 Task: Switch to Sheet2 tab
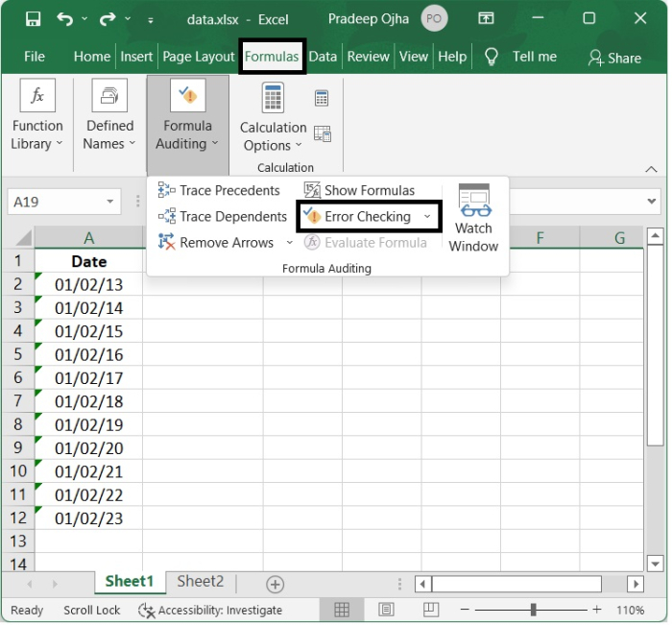coord(201,582)
